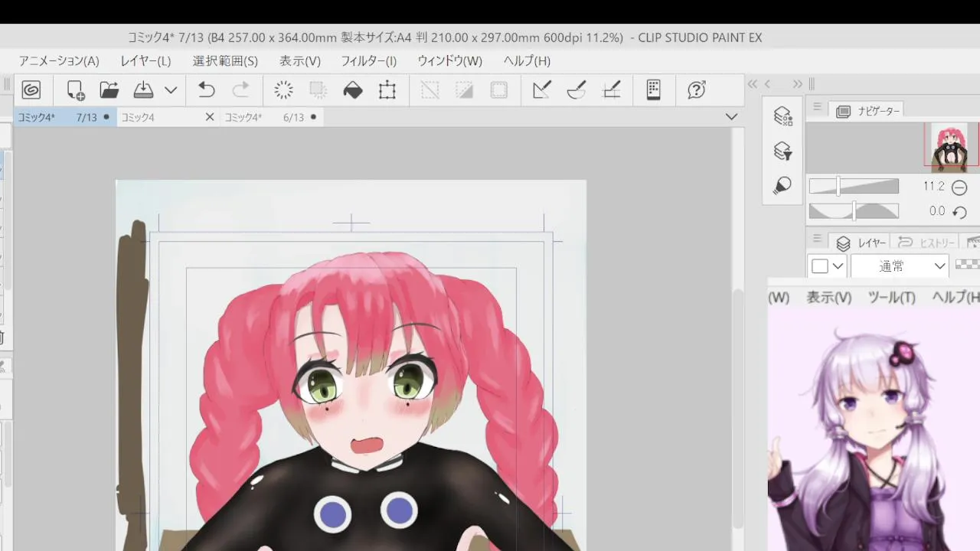Viewport: 980px width, 551px height.
Task: Open the Navigator palette menu icon
Action: click(817, 107)
